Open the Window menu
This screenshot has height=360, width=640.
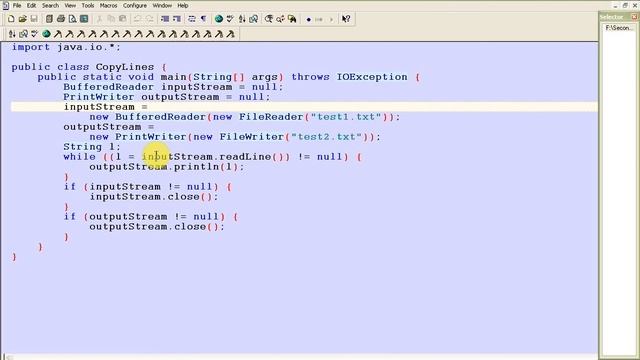click(162, 6)
